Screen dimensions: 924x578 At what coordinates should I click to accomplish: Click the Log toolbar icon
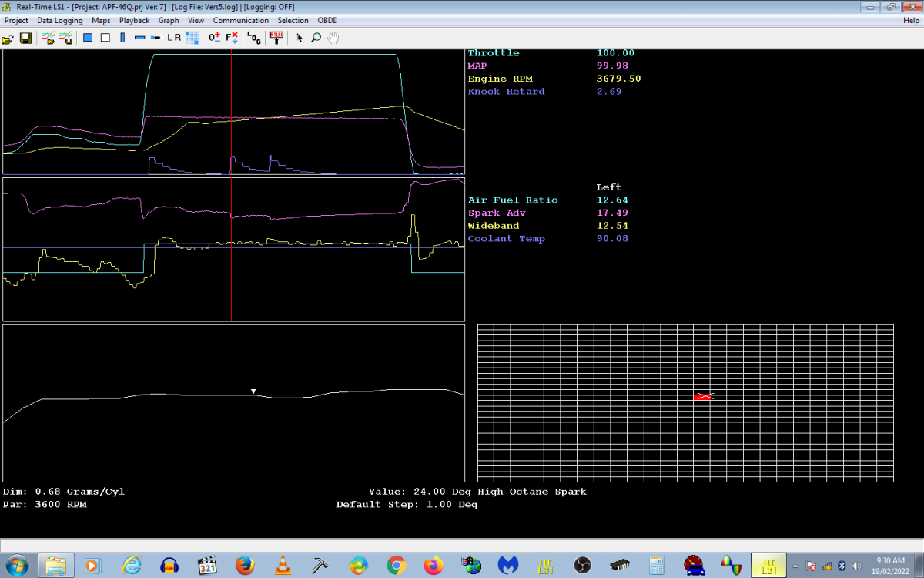tap(254, 38)
